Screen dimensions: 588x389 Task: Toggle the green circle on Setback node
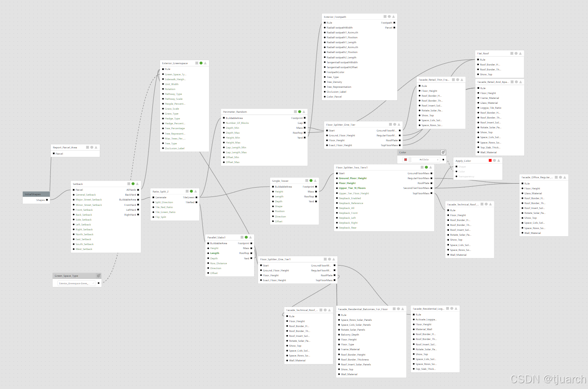click(133, 184)
